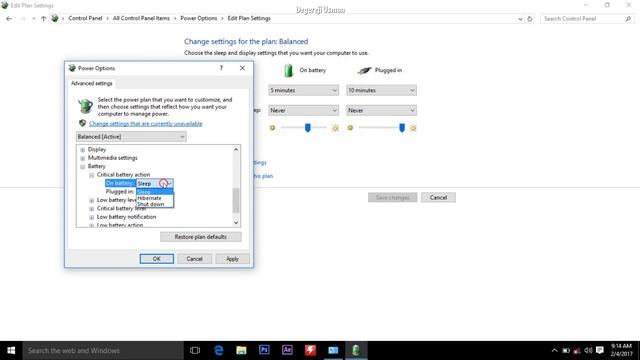
Task: Open After Effects from the taskbar
Action: click(x=287, y=350)
